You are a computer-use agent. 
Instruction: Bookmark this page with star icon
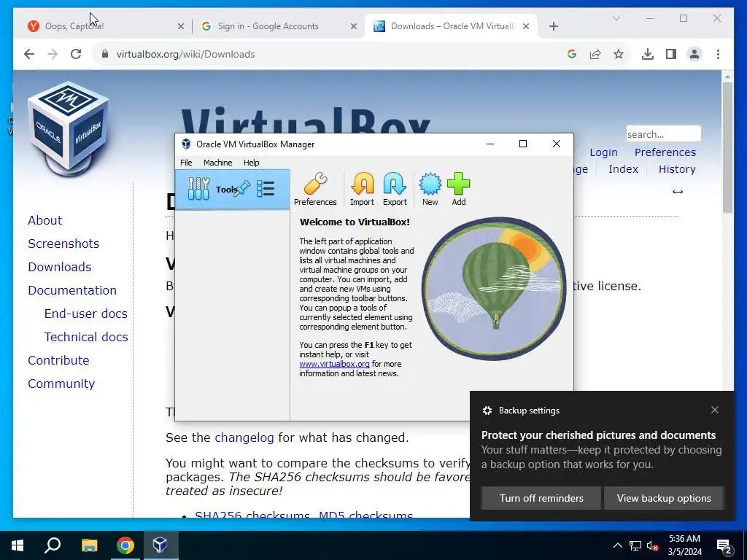[619, 54]
